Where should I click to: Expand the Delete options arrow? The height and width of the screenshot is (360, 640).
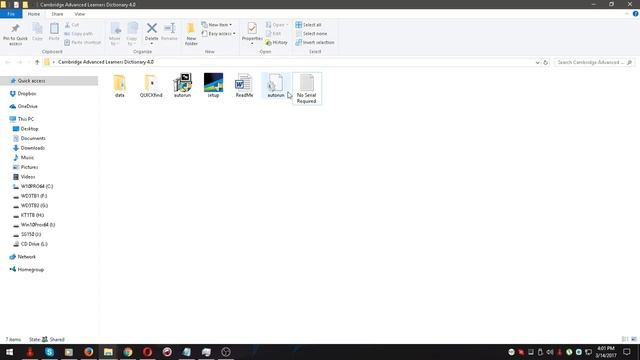(x=151, y=44)
